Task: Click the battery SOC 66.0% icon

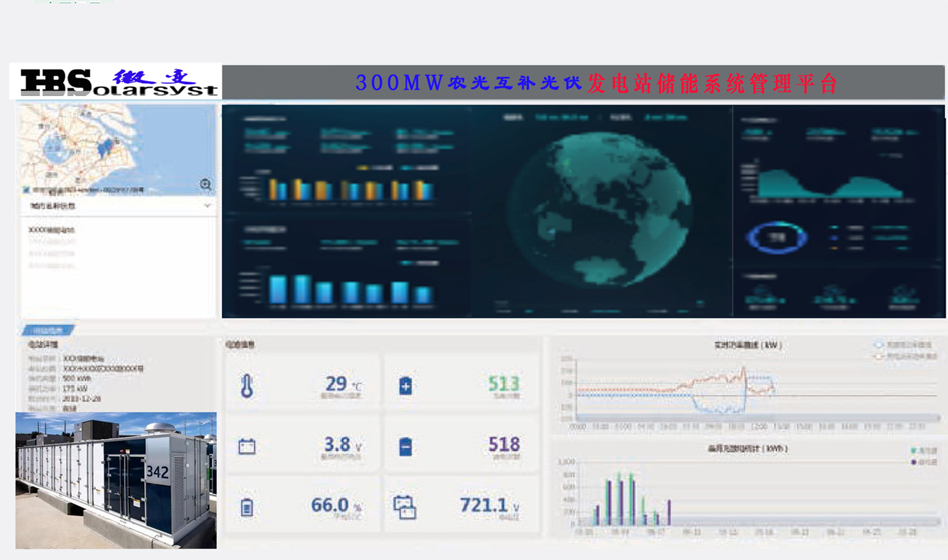Action: coord(247,507)
